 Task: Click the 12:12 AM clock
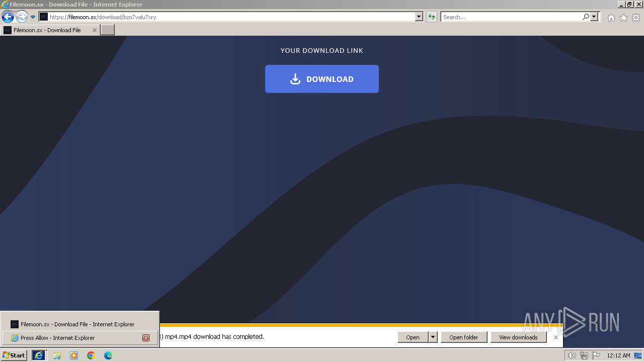pos(618,355)
